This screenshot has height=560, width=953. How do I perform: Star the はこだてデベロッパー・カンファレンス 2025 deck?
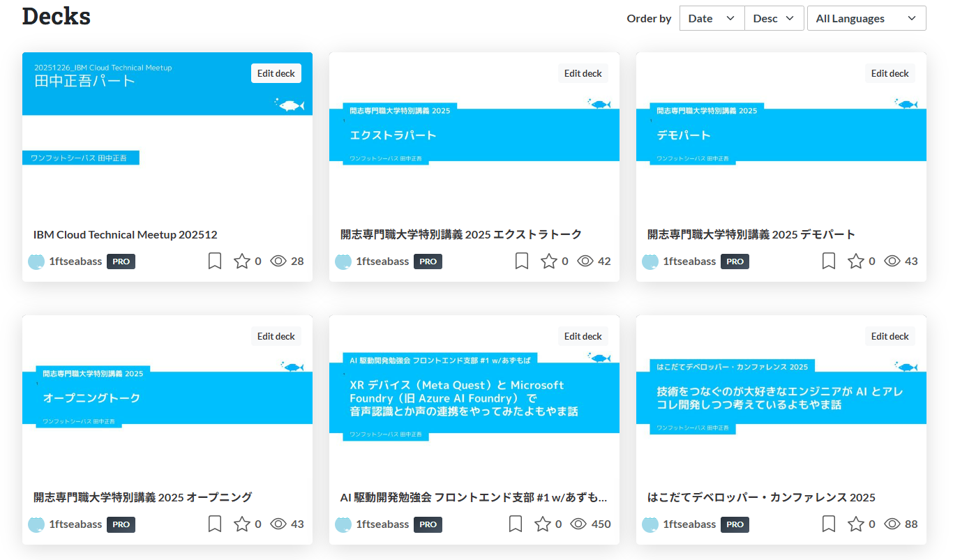click(856, 524)
